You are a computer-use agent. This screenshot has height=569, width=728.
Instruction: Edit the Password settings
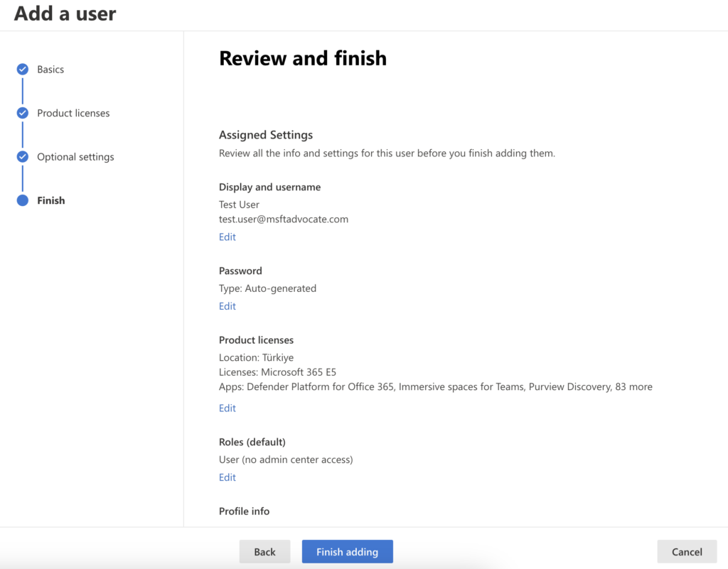(x=227, y=306)
